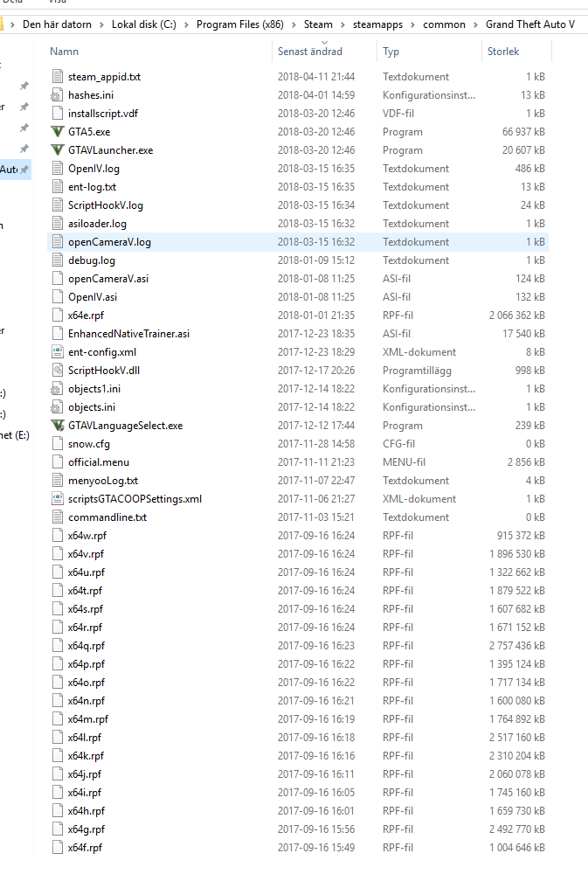The height and width of the screenshot is (874, 588).
Task: Navigate to Lokal disk (C:) breadcrumb
Action: (x=144, y=24)
